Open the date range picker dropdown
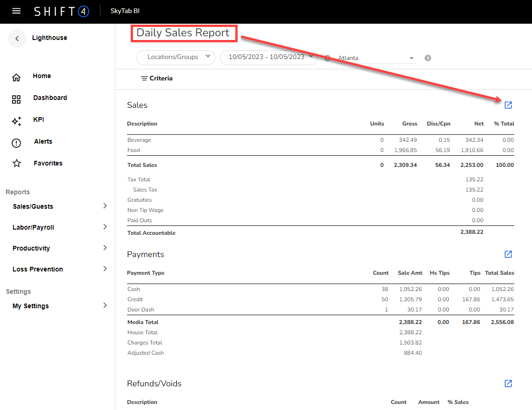Screen dimensions: 532x410 [x=268, y=57]
